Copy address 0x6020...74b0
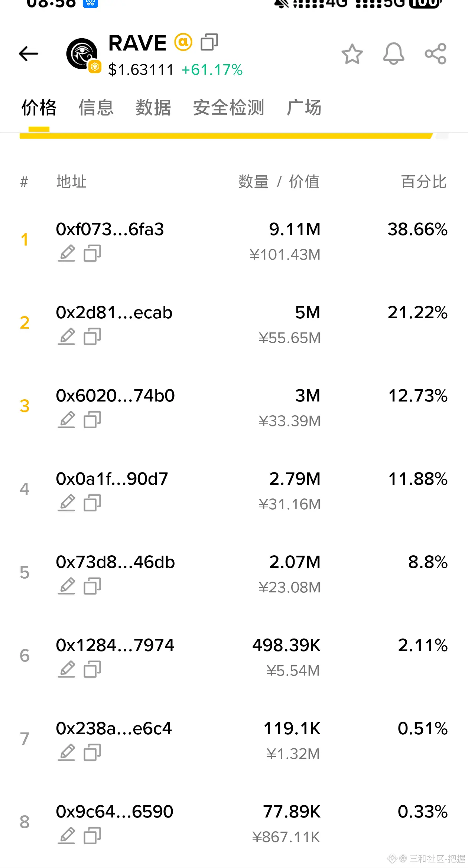 [x=92, y=420]
